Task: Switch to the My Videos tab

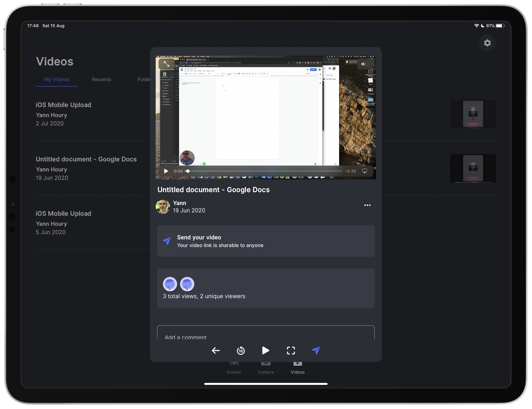Action: (57, 79)
